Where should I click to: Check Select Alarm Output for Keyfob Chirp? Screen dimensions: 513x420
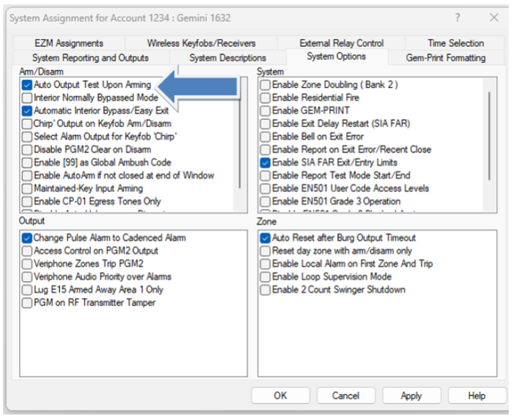[x=27, y=137]
